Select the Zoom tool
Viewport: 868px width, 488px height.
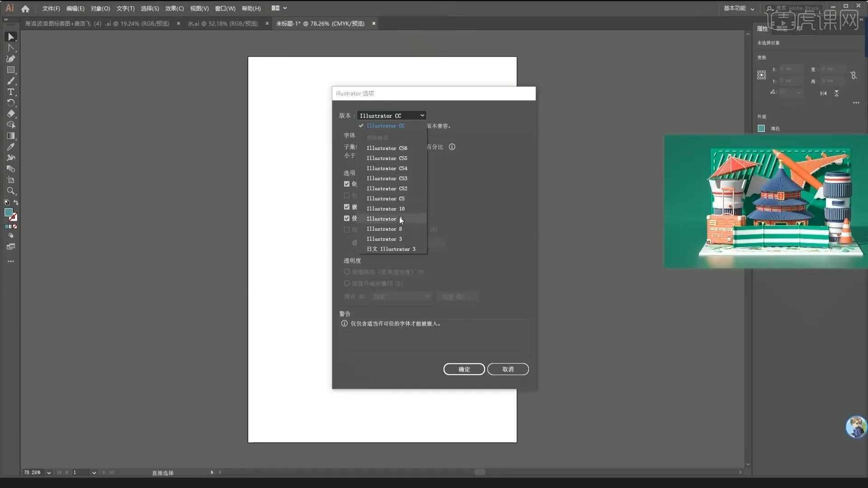11,191
